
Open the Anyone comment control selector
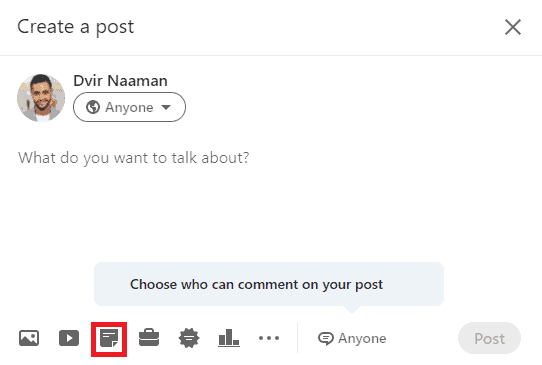tap(352, 338)
